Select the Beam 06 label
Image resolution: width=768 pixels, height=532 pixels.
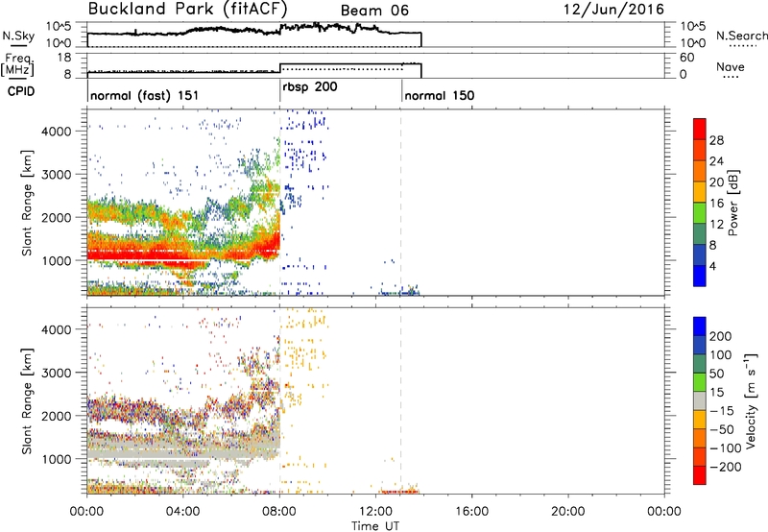coord(374,11)
